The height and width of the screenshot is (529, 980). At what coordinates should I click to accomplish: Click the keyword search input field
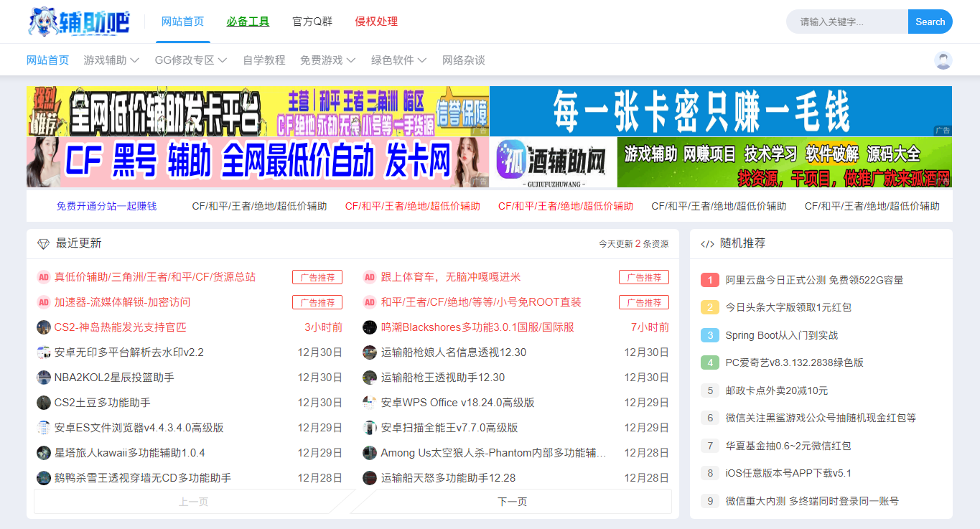(847, 22)
